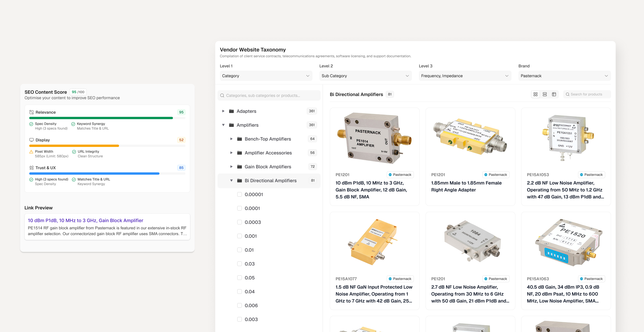Click Spec Density check icon under Relevance
Viewport: 644px width, 332px height.
31,124
